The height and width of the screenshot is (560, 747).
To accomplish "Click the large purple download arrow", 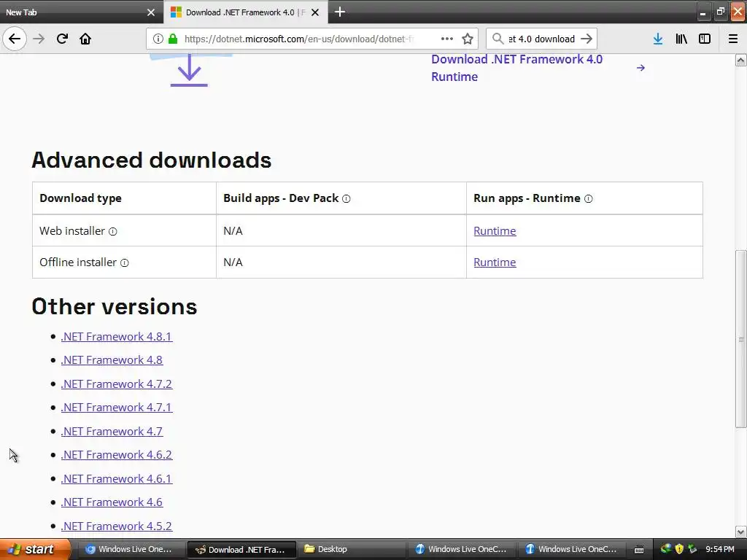I will tap(189, 71).
